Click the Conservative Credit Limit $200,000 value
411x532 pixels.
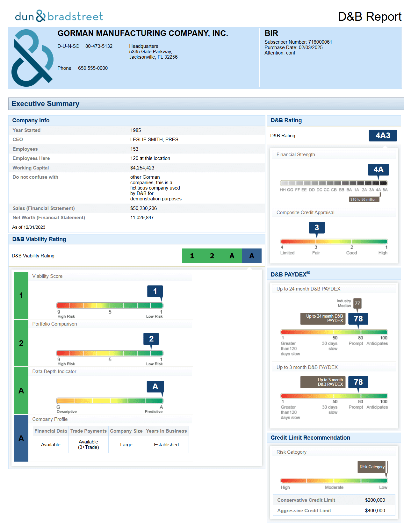(x=375, y=500)
